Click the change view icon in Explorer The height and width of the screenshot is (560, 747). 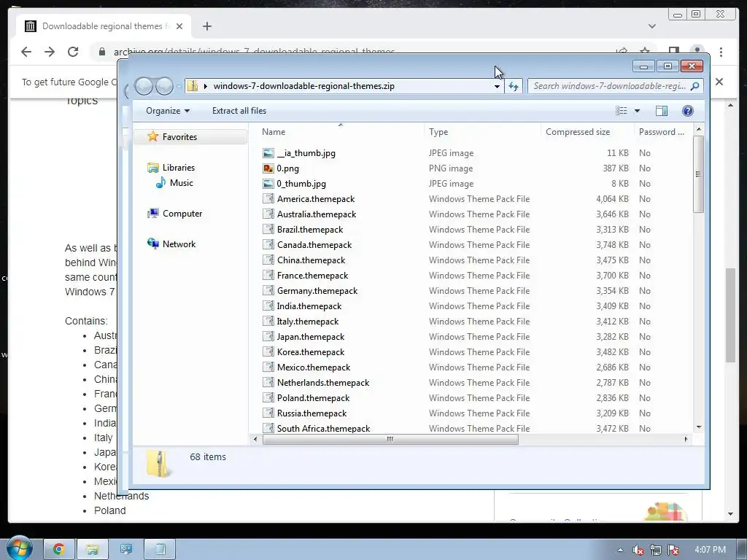(x=622, y=111)
